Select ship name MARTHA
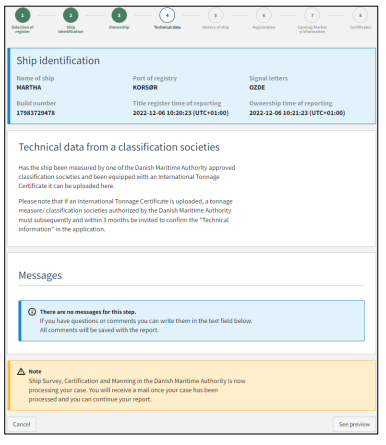Viewport: 386px width, 445px height. (29, 87)
